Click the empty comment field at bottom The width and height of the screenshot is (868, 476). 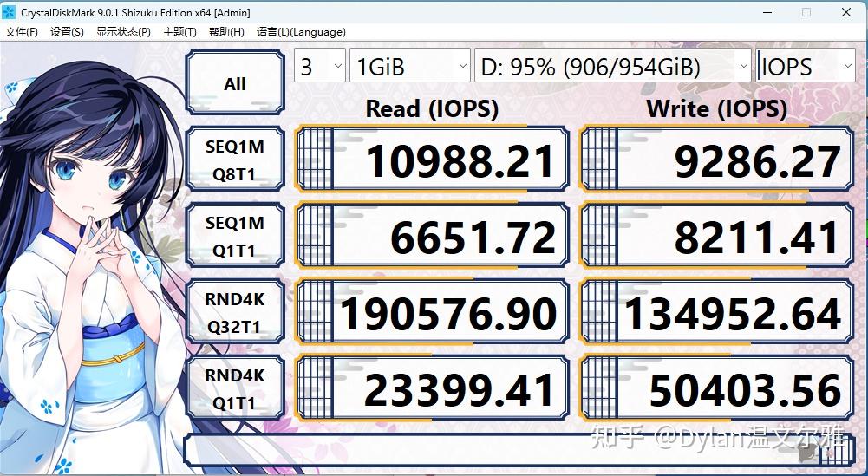(x=519, y=450)
